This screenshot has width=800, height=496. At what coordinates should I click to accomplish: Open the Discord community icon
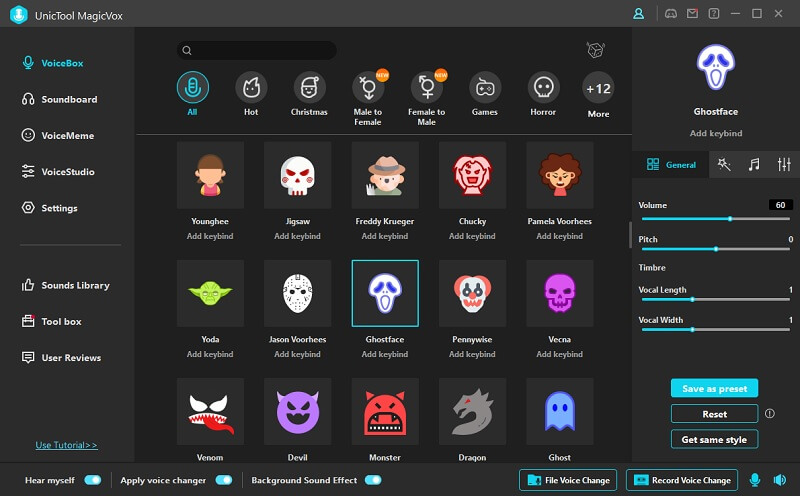coord(670,13)
